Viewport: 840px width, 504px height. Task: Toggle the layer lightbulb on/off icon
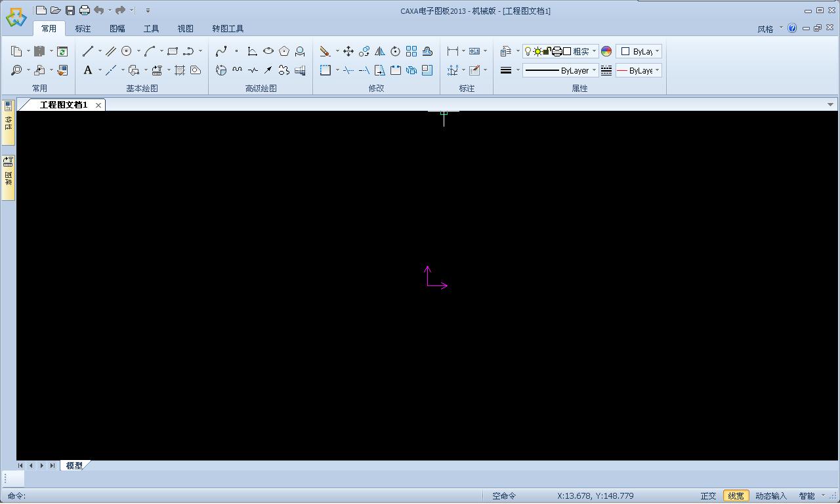click(x=528, y=51)
